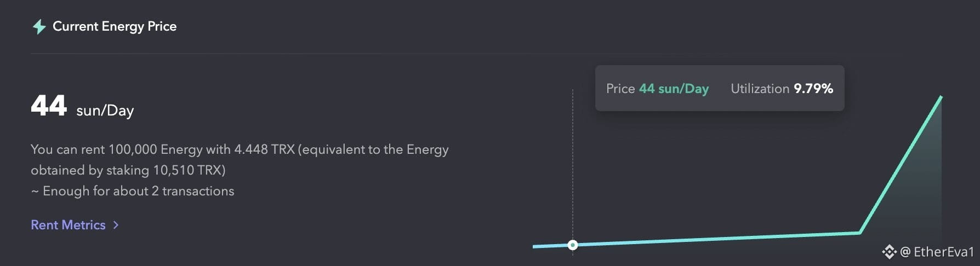Click the shaded gradient area under curve

tap(921, 197)
